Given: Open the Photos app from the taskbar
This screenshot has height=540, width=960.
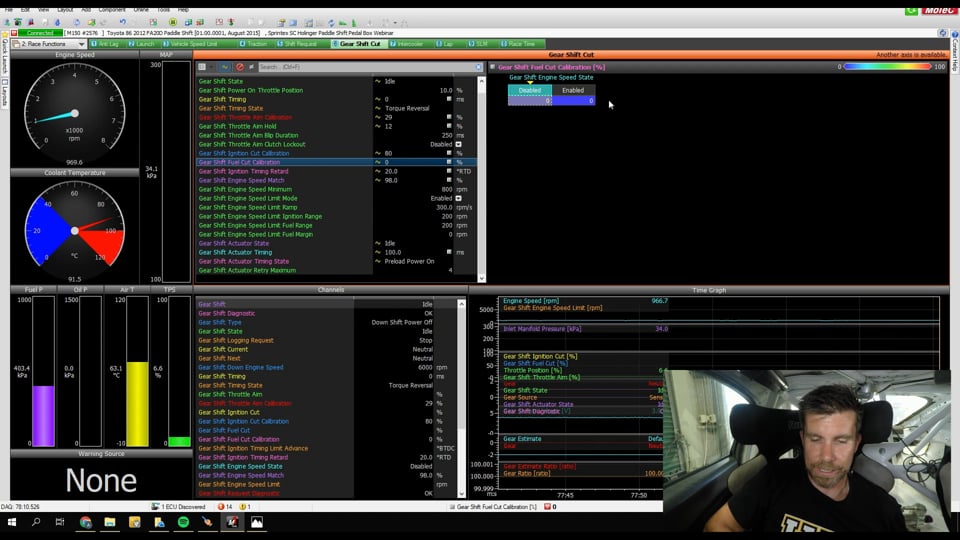Looking at the screenshot, I should click(x=257, y=522).
